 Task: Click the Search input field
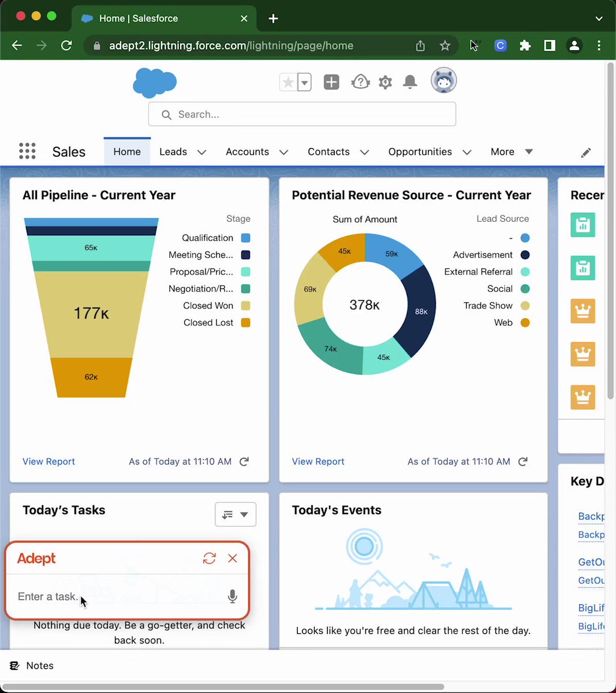click(302, 114)
